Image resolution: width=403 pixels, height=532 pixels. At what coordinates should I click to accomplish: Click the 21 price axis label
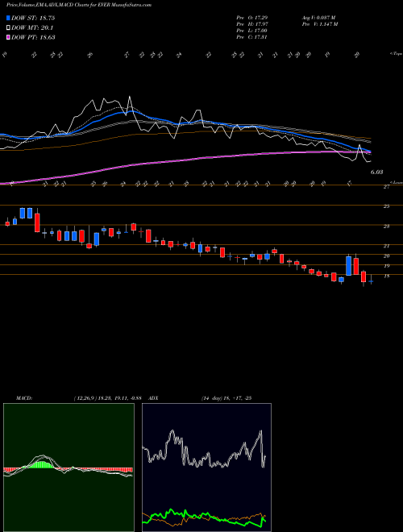click(x=386, y=246)
